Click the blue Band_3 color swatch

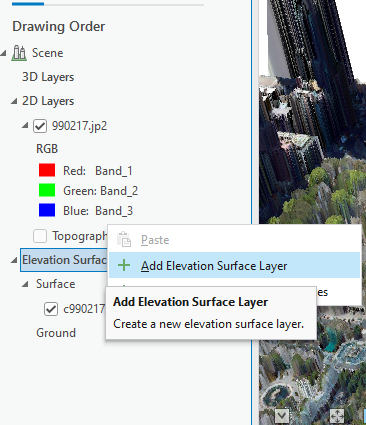pos(47,210)
